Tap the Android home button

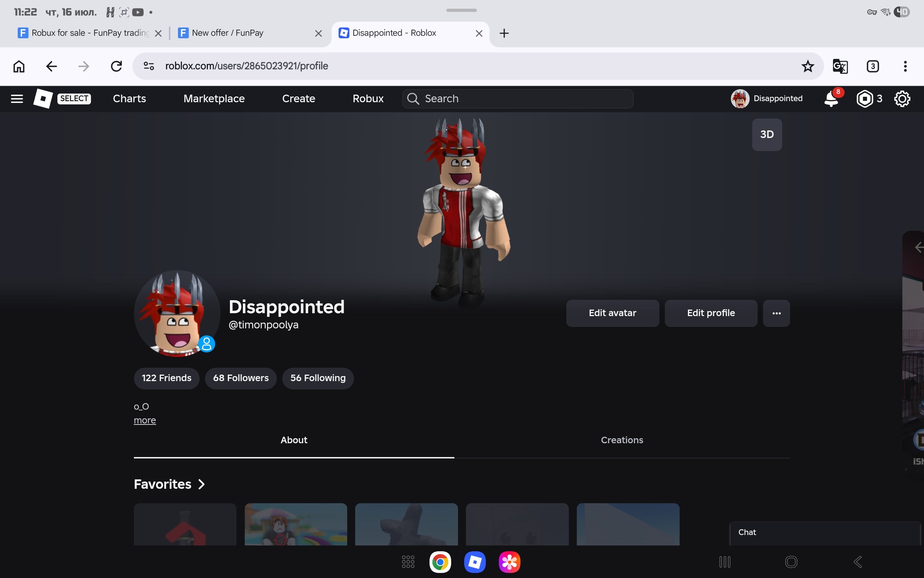(791, 561)
